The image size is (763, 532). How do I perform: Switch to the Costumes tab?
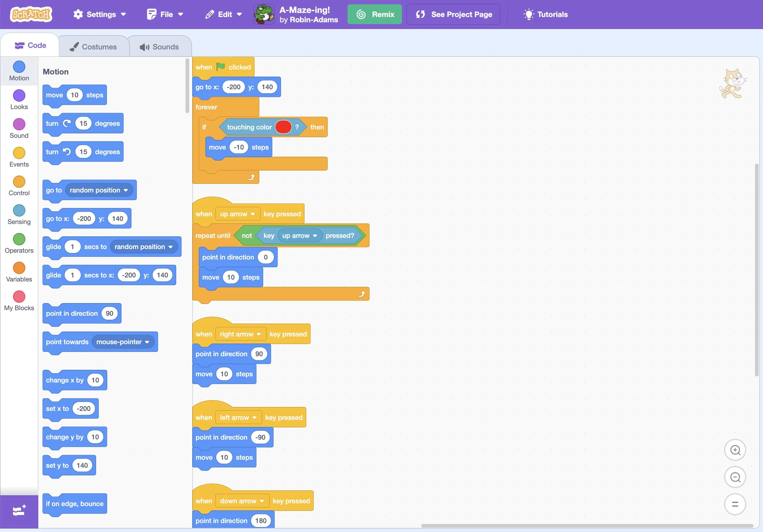point(93,47)
